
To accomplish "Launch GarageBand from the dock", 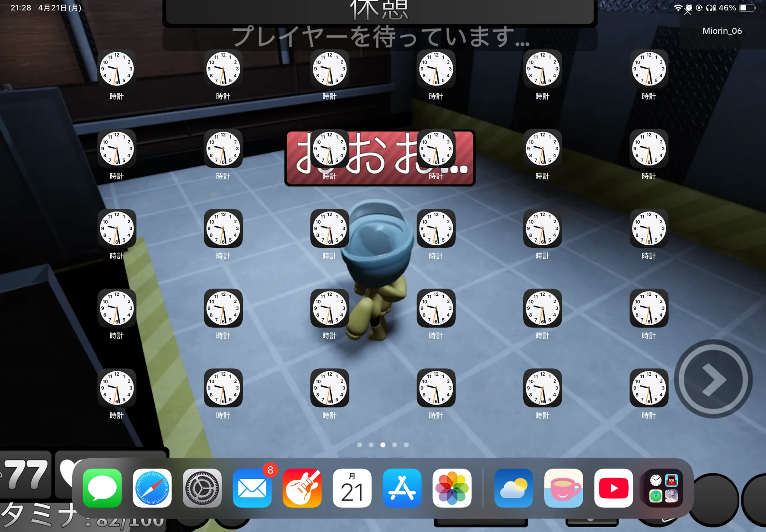I will pyautogui.click(x=302, y=488).
